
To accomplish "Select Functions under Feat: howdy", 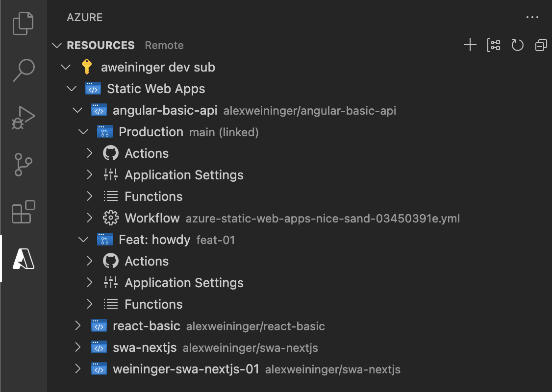I will click(153, 304).
